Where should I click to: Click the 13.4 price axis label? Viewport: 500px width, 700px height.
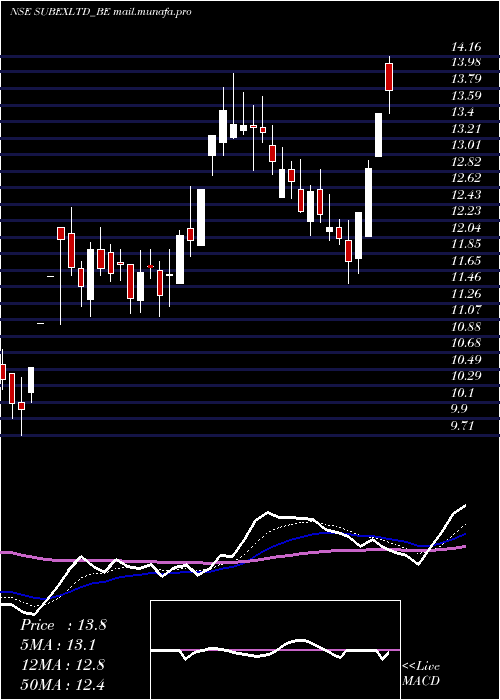(x=464, y=112)
